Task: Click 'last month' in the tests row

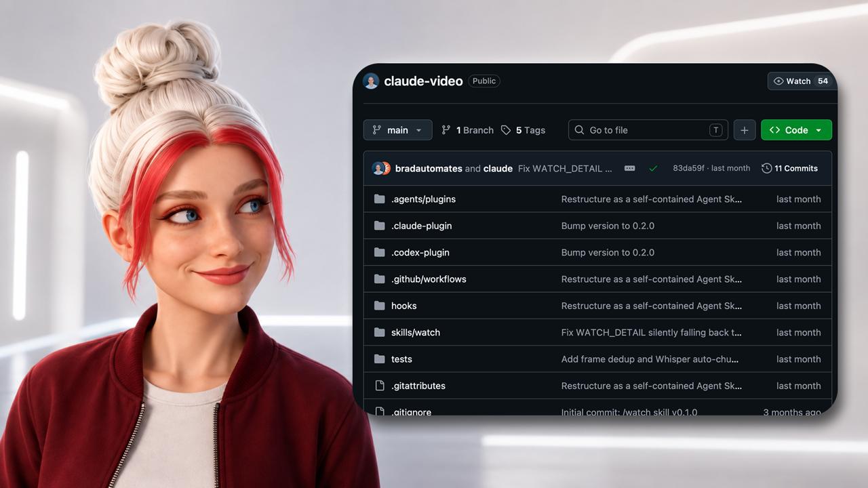Action: coord(799,359)
